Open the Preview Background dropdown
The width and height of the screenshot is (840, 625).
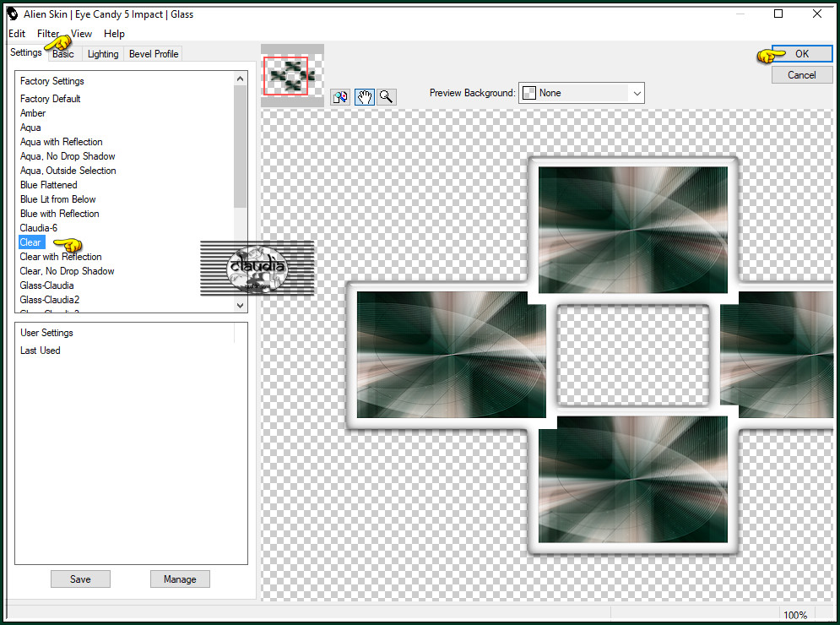click(637, 93)
